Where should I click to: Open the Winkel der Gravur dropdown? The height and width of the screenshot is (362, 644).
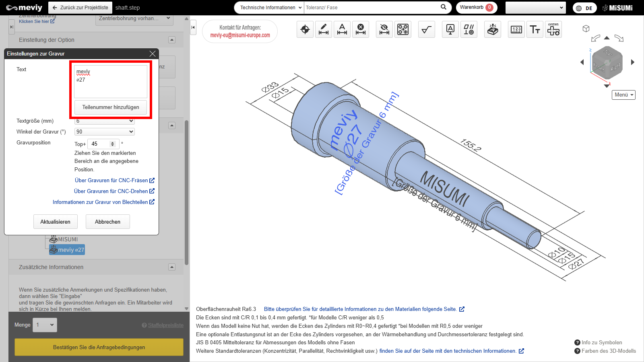(105, 132)
